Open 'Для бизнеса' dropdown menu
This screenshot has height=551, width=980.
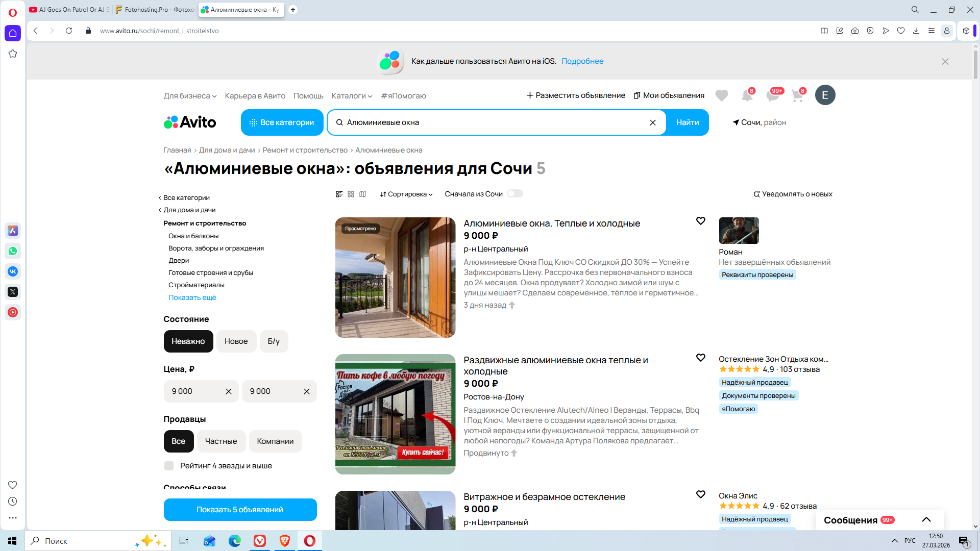190,96
